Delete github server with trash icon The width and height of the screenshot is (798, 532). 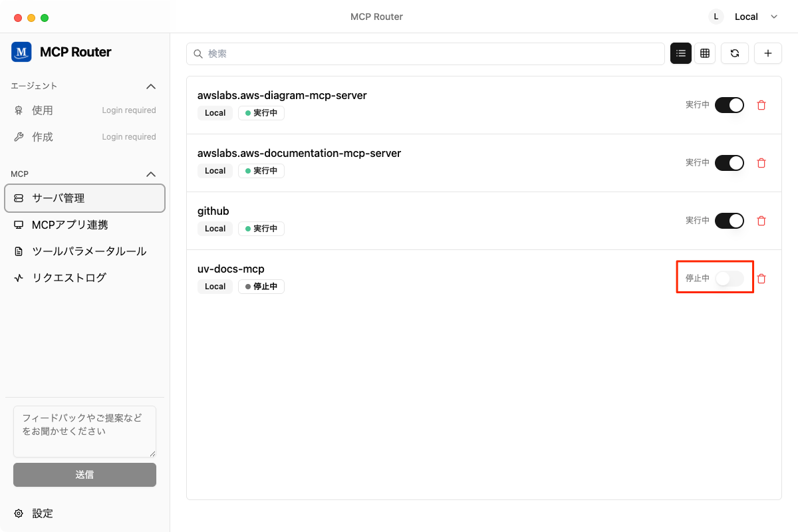tap(761, 221)
